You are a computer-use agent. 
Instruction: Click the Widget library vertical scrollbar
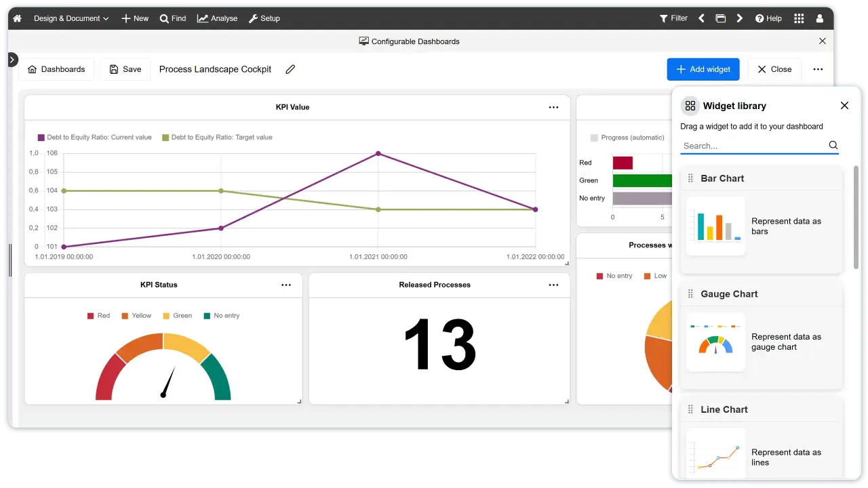pos(856,217)
